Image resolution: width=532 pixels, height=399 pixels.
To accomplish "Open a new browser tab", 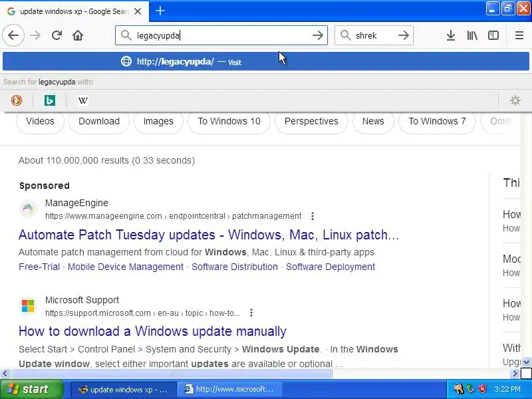I will click(x=160, y=11).
